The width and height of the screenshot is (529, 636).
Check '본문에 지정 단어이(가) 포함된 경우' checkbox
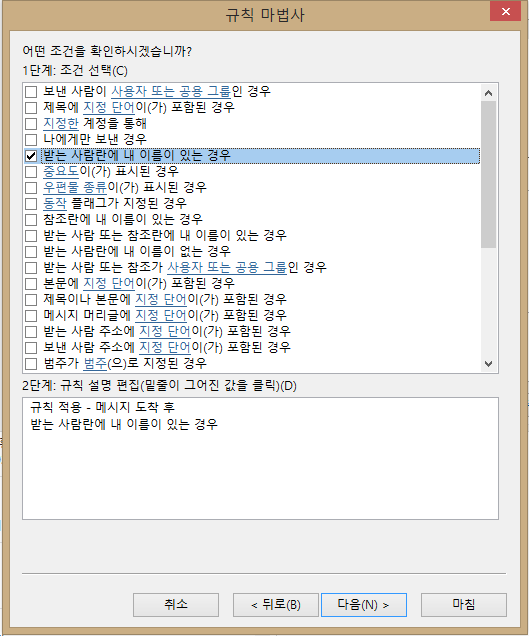click(31, 284)
